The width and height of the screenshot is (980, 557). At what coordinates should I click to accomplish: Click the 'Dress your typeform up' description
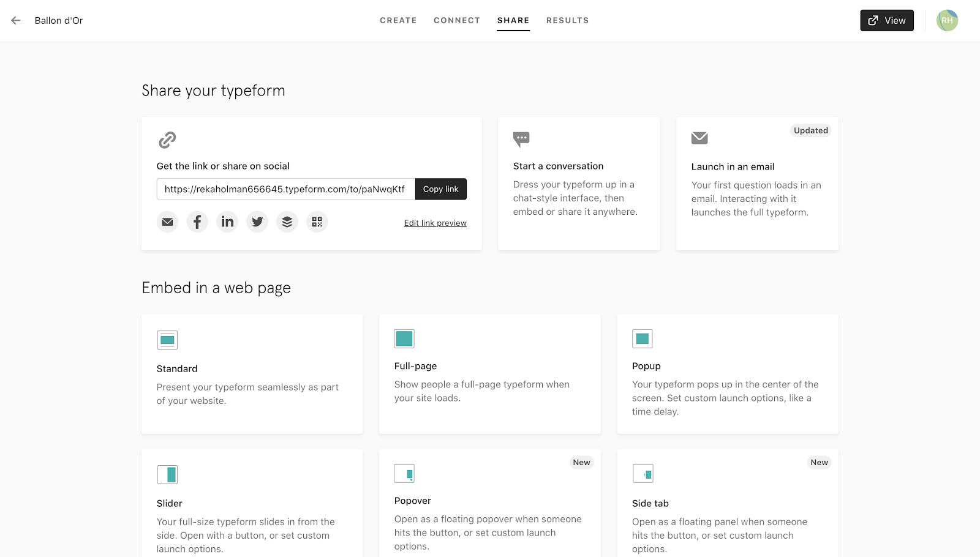coord(575,198)
